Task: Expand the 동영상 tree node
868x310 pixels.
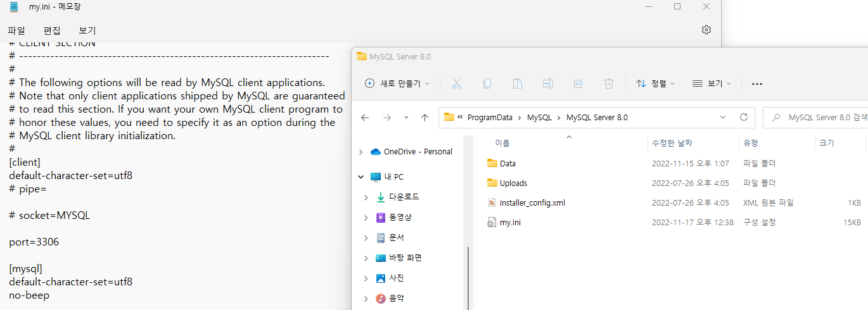Action: click(x=366, y=218)
